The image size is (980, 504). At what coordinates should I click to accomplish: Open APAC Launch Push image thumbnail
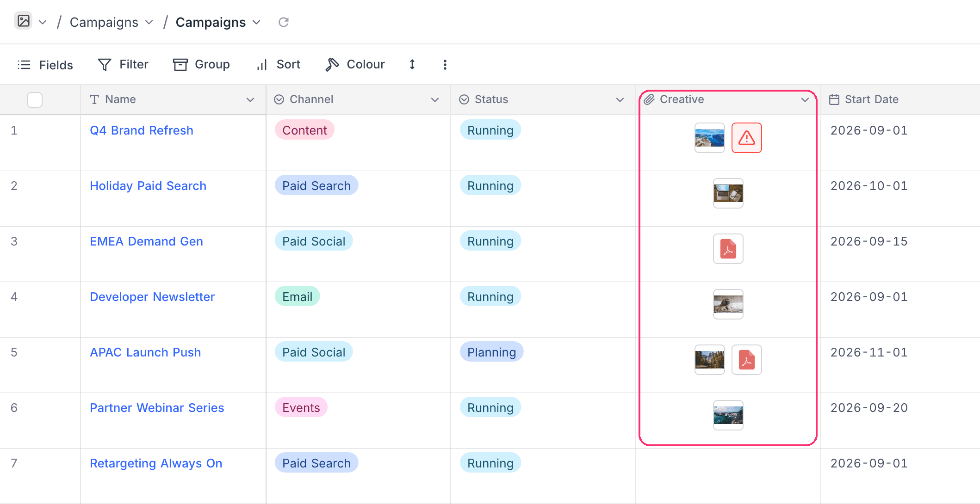pyautogui.click(x=710, y=360)
